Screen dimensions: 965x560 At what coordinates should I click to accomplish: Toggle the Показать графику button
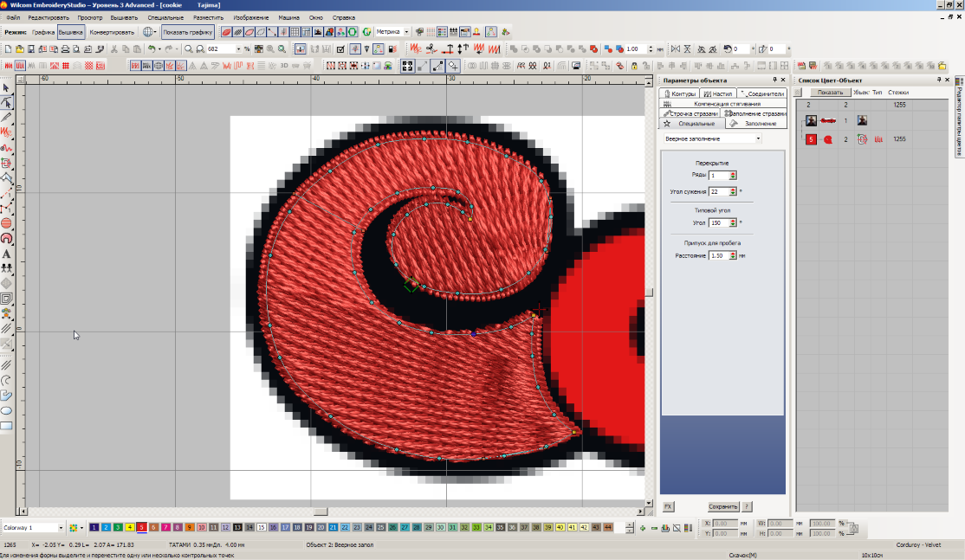coord(188,32)
